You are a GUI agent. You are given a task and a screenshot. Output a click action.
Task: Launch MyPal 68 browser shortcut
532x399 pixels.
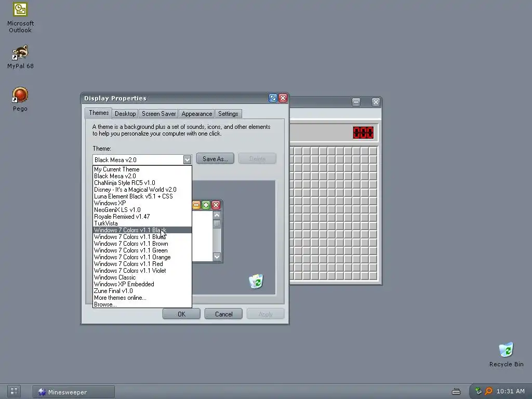(x=20, y=56)
